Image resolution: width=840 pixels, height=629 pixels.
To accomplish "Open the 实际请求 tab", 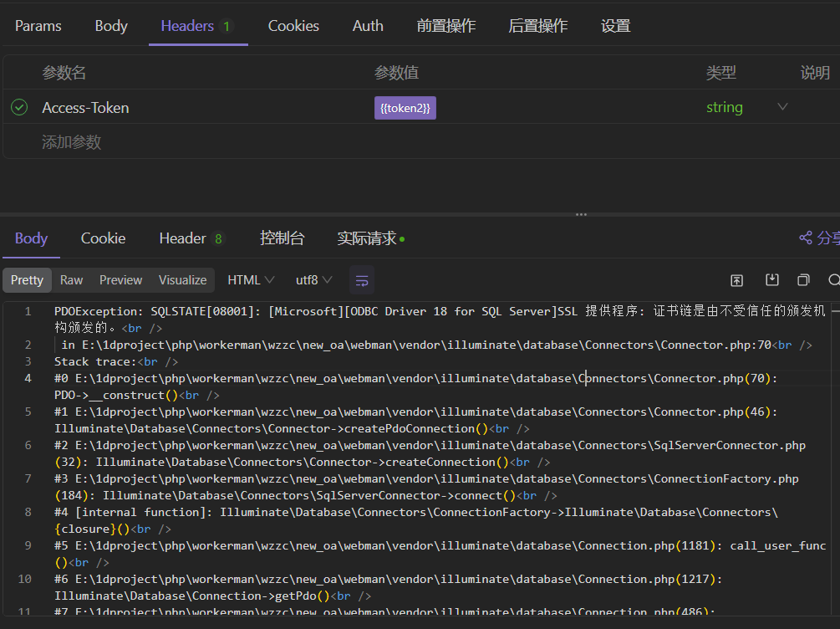I will coord(371,238).
